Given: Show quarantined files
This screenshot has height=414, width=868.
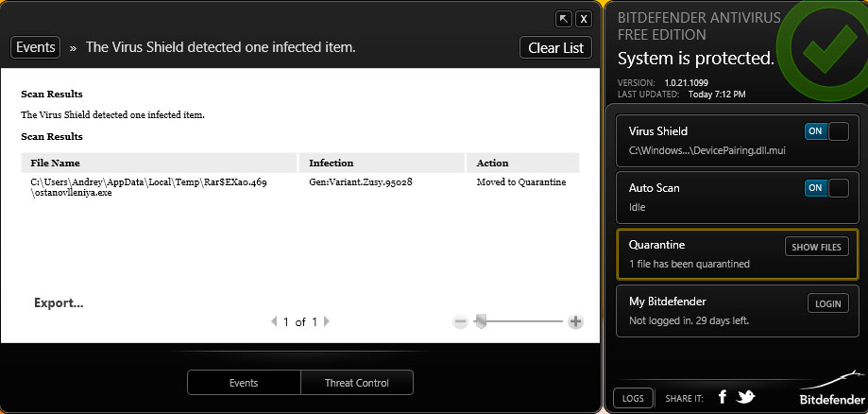Looking at the screenshot, I should [x=816, y=247].
